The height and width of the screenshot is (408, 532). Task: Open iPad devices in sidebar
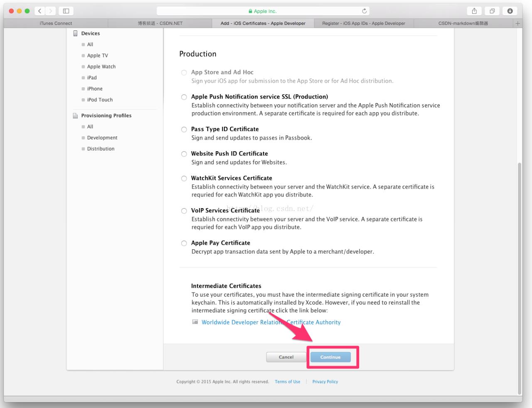tap(92, 78)
